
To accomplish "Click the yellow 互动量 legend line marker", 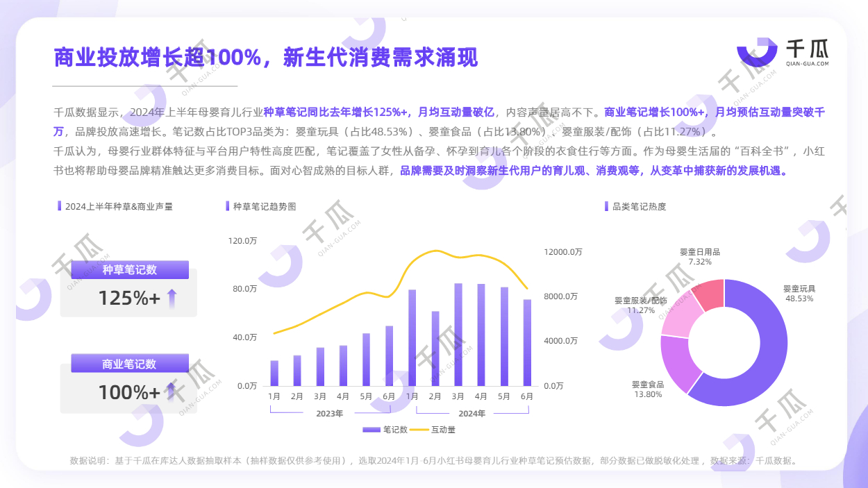I will coord(420,430).
